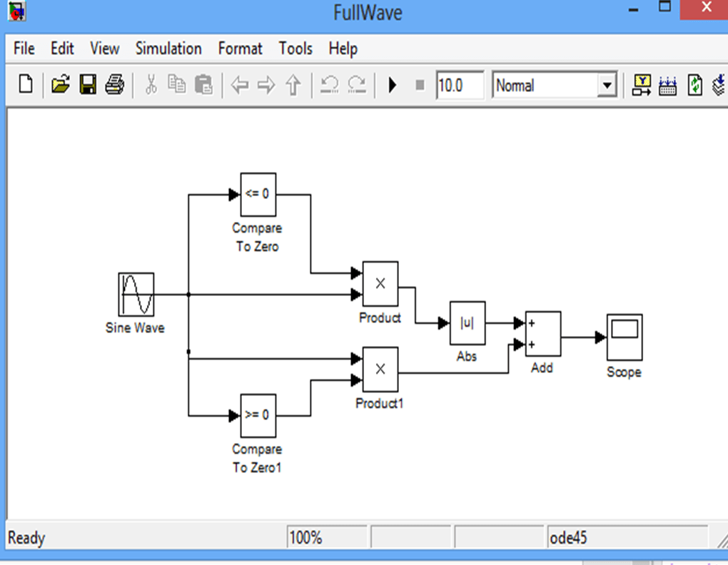Image resolution: width=728 pixels, height=565 pixels.
Task: Open the Format menu
Action: pyautogui.click(x=240, y=49)
